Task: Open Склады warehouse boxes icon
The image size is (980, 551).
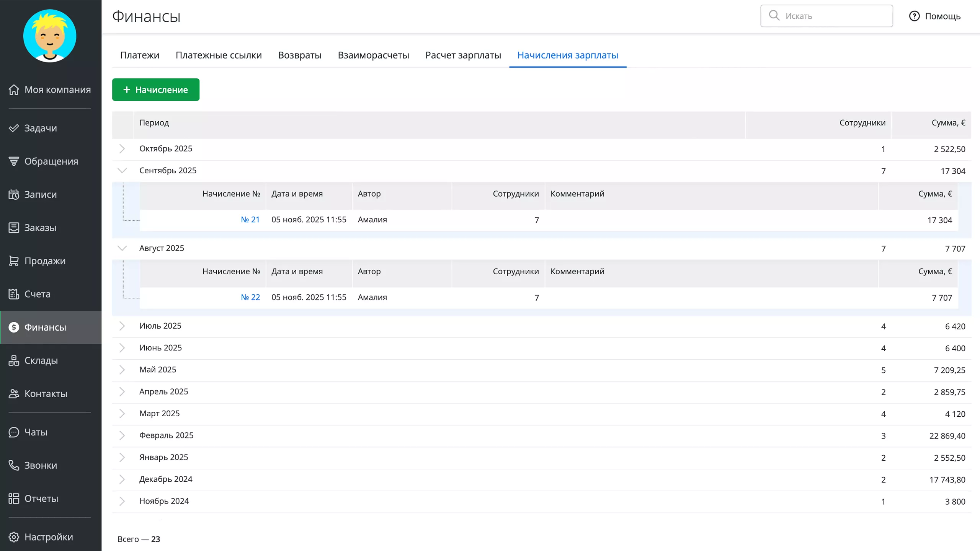Action: 14,360
